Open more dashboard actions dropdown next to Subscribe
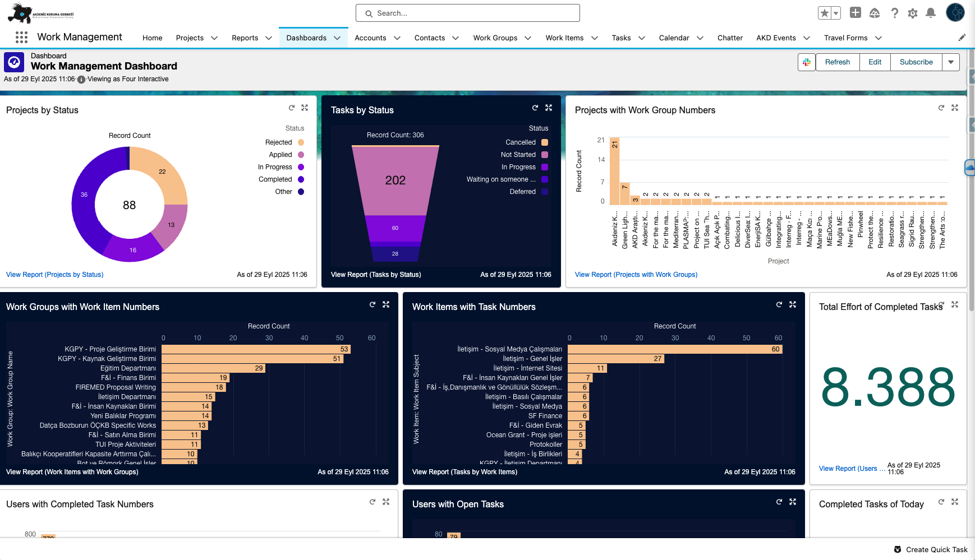The image size is (975, 560). tap(951, 62)
